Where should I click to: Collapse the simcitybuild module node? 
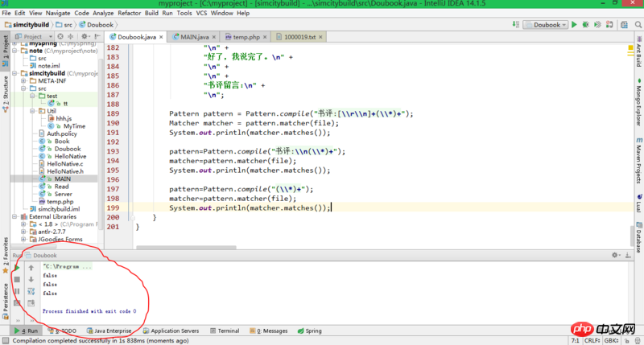15,73
